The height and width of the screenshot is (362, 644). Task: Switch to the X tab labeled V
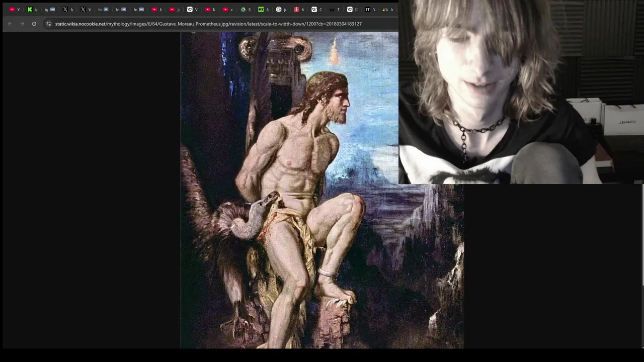coord(86,10)
